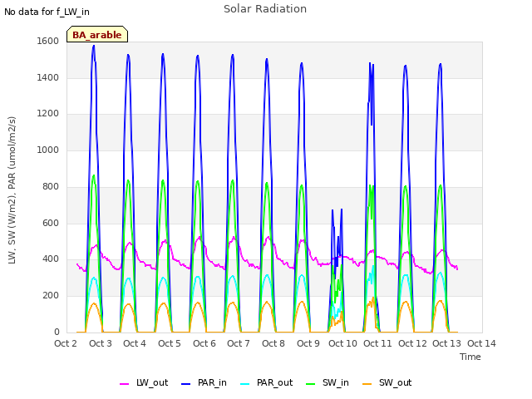Click the Oct 2 x-axis tick label
This screenshot has width=532, height=399.
[66, 343]
